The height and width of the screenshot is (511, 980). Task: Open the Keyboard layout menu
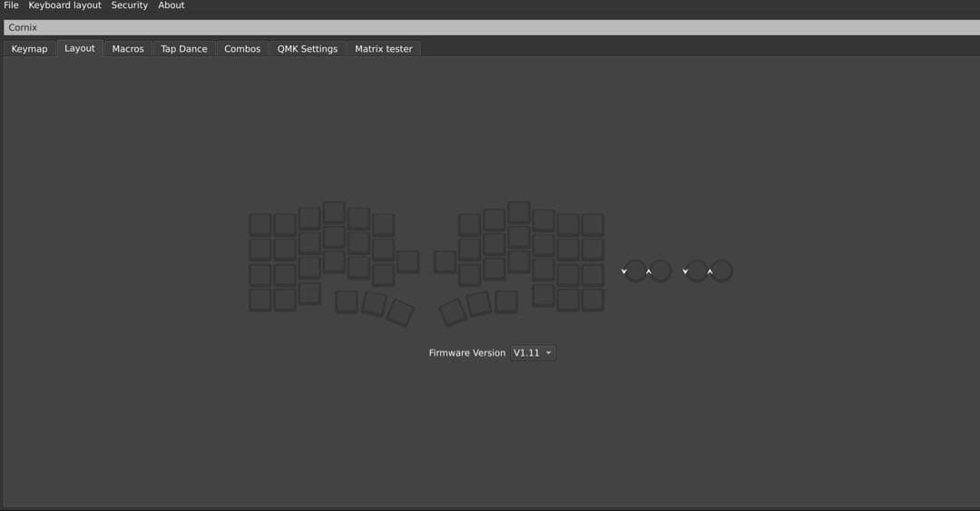click(64, 5)
